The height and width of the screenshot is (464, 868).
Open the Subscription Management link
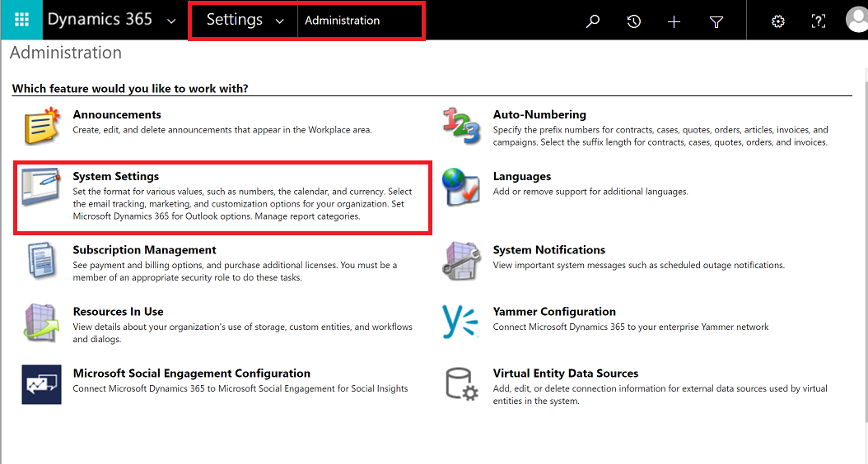144,250
